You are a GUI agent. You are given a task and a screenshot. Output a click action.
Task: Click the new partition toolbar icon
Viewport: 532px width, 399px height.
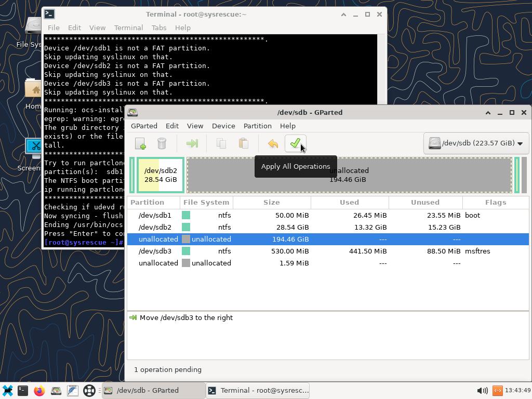(140, 143)
